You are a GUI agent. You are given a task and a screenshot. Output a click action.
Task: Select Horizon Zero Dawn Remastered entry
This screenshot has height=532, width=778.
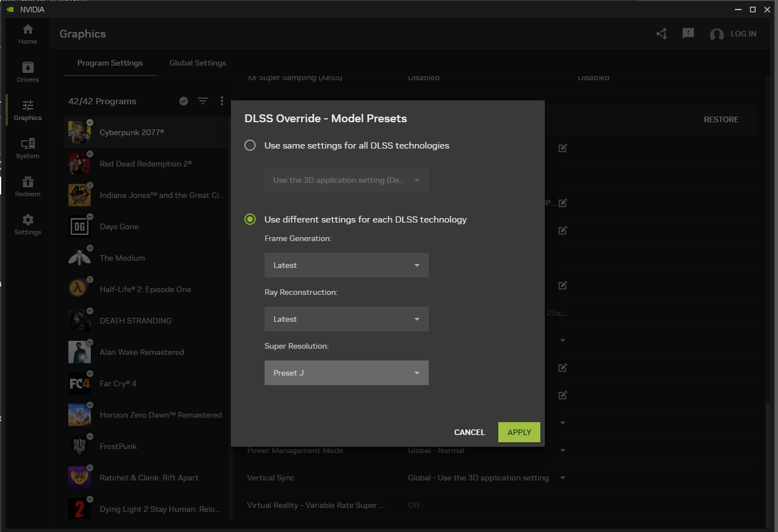146,415
